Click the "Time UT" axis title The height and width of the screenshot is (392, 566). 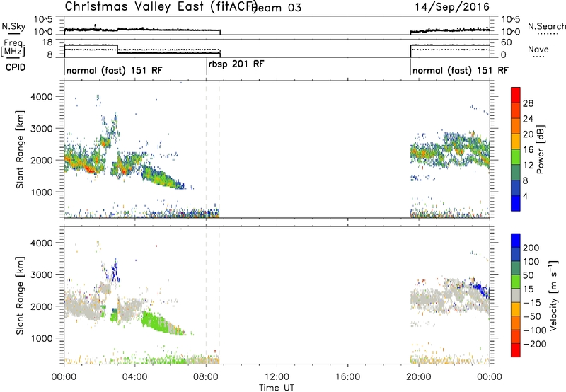click(277, 387)
